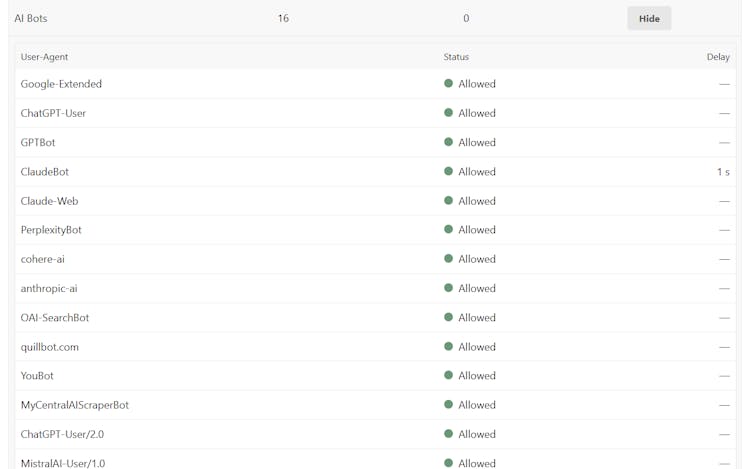750x469 pixels.
Task: Sort by the User-Agent column header
Action: point(44,57)
